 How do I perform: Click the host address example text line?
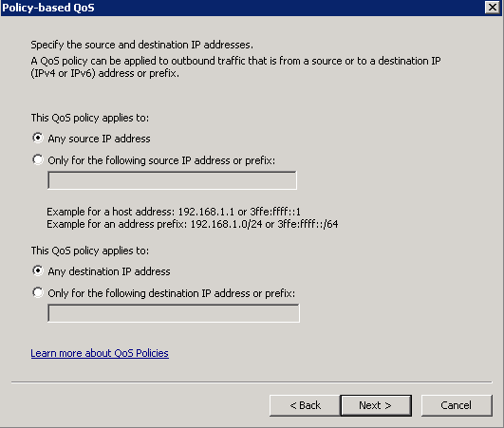click(x=174, y=212)
